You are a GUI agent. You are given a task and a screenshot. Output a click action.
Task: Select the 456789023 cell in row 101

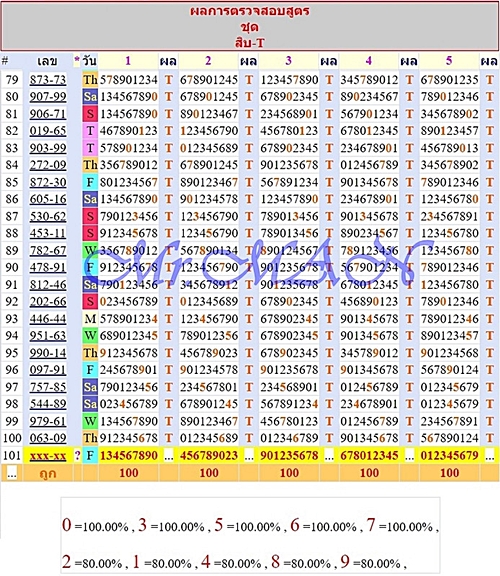click(x=209, y=456)
